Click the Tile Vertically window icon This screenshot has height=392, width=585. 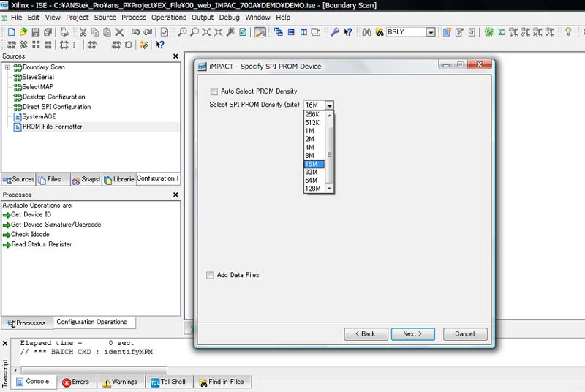[x=303, y=32]
